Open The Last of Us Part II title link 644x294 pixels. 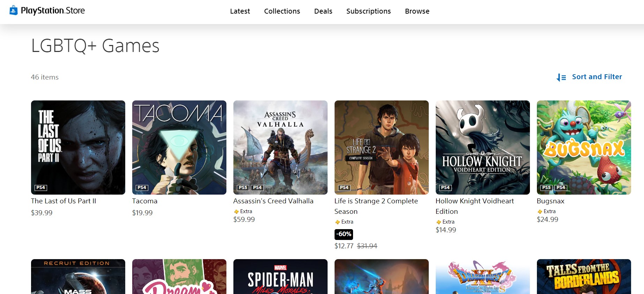pyautogui.click(x=63, y=201)
